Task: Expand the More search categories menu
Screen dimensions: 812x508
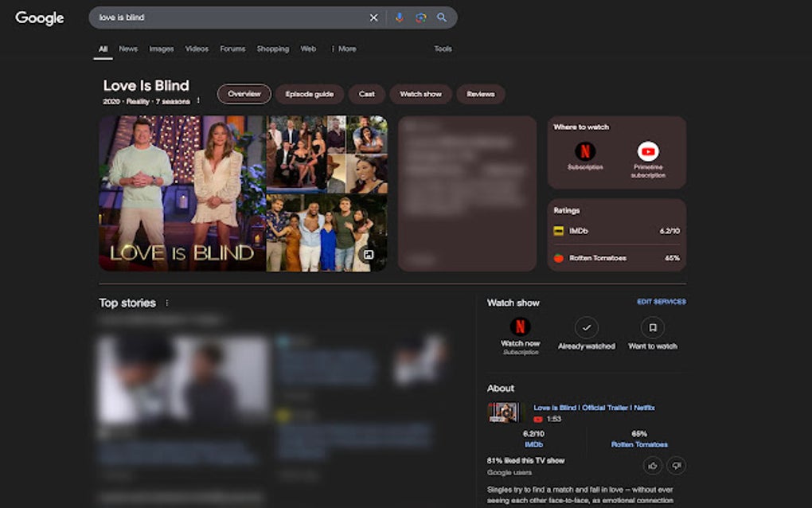Action: point(344,49)
